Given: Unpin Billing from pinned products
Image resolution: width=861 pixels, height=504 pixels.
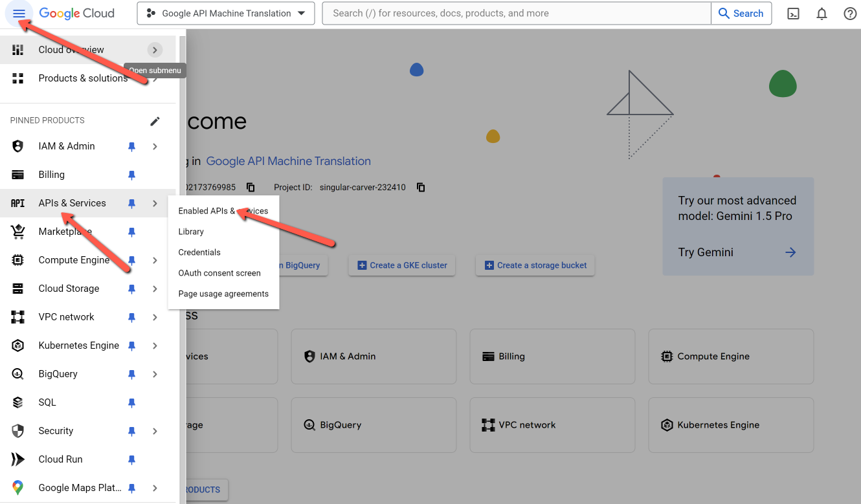Looking at the screenshot, I should click(131, 175).
